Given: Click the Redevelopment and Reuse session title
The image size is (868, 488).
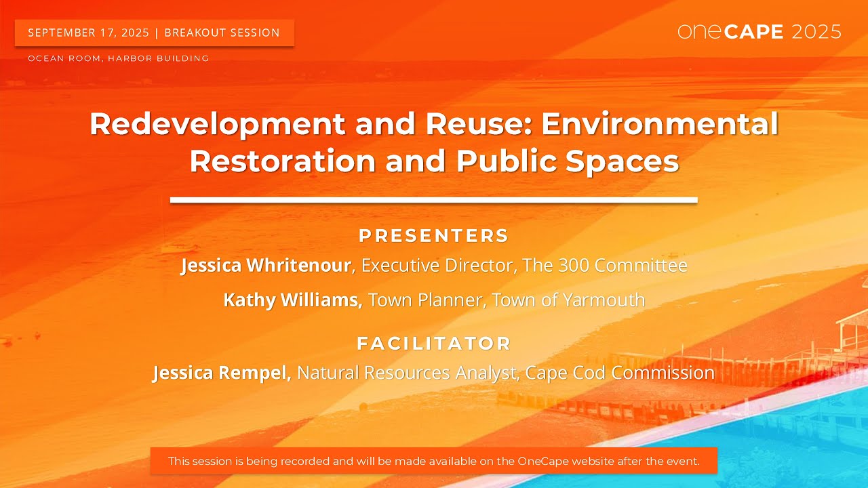Looking at the screenshot, I should 434,142.
